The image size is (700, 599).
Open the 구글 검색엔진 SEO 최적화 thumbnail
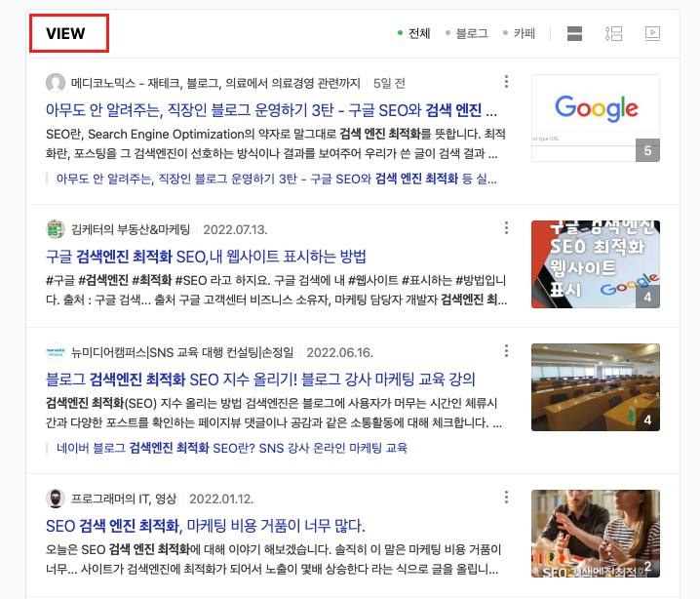point(596,264)
